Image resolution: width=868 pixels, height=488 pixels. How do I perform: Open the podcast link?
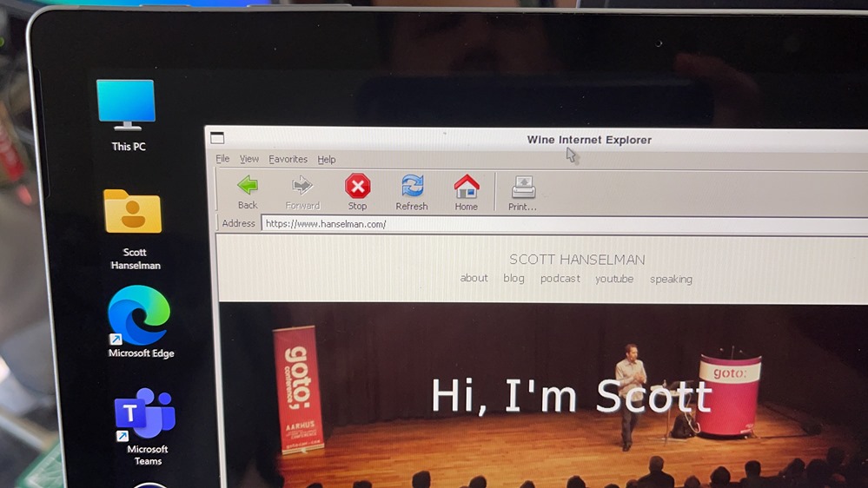(560, 279)
